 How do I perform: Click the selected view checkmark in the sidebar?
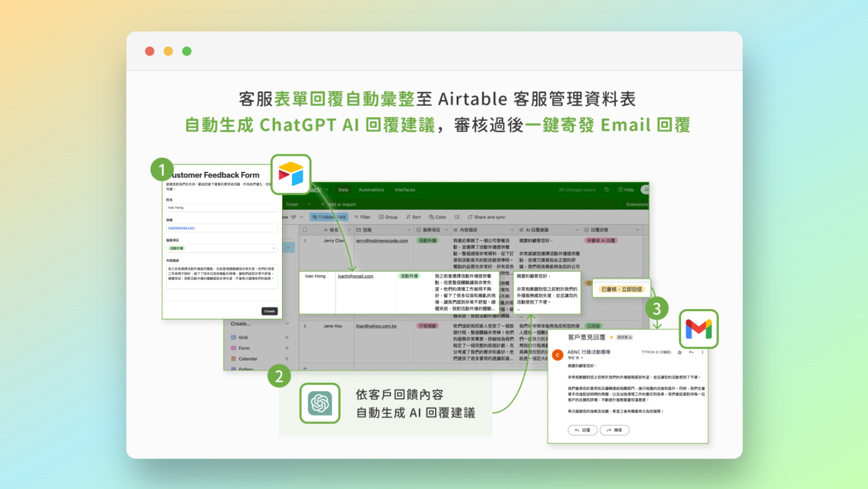tap(288, 248)
